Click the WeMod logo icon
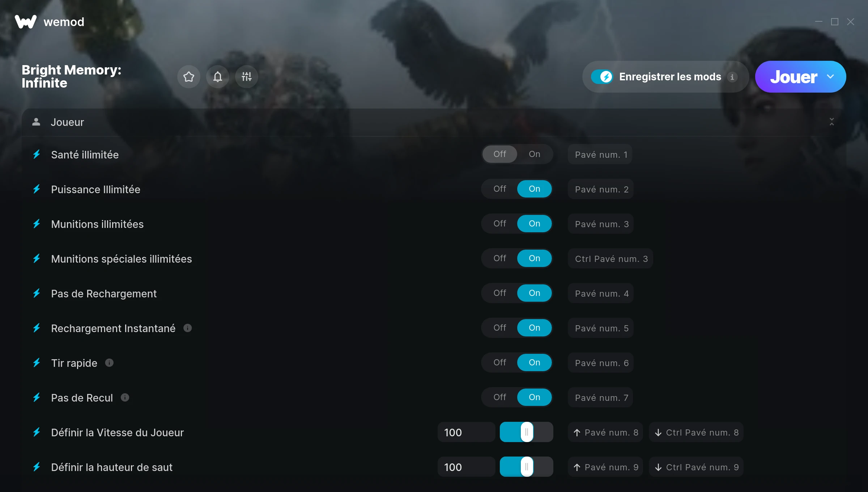 coord(26,22)
